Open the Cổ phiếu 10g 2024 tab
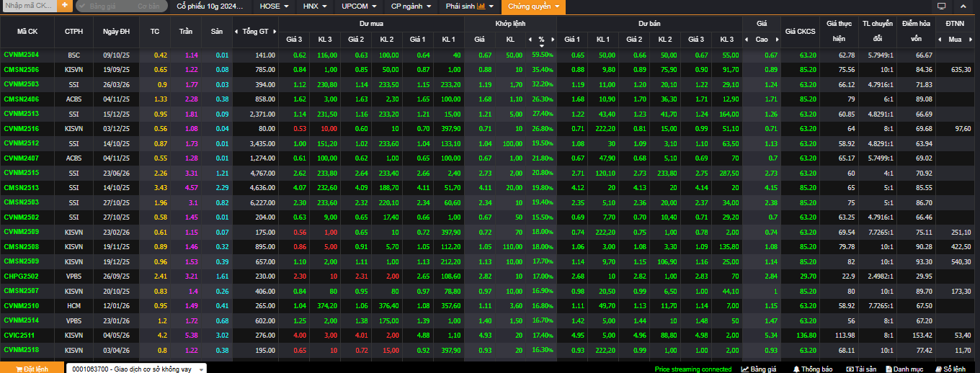 click(210, 6)
